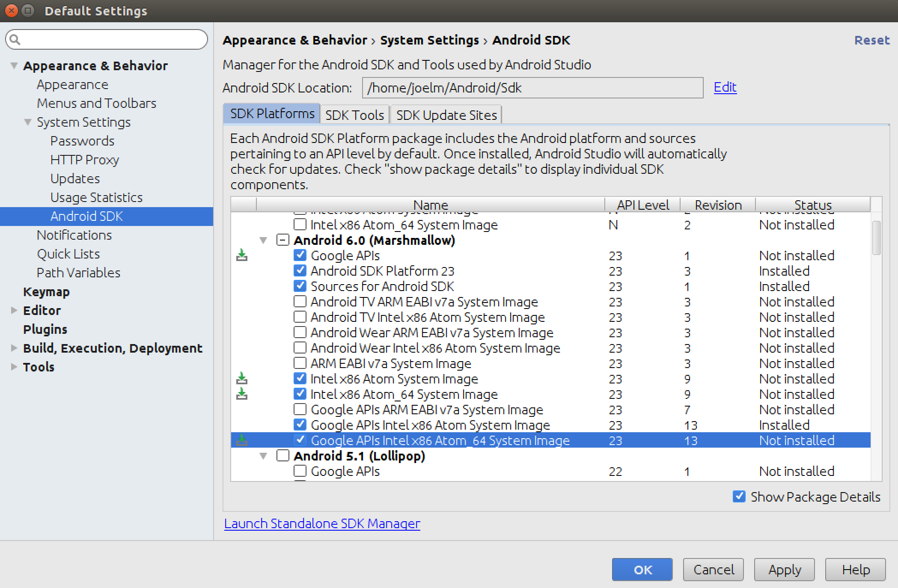Close the Default Settings window

tap(12, 11)
